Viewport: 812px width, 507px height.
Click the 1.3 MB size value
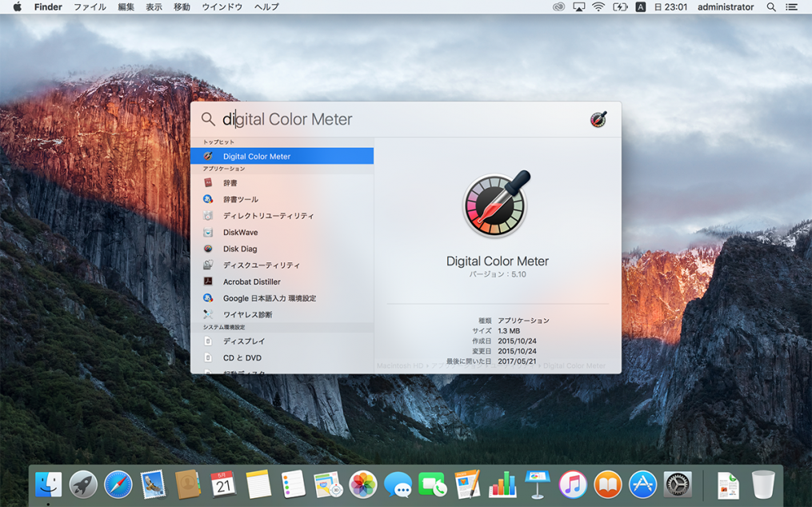click(509, 331)
